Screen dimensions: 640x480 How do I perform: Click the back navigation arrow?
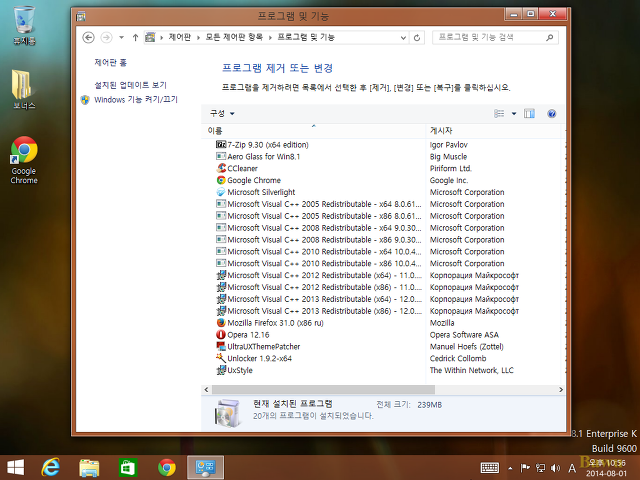(x=88, y=38)
